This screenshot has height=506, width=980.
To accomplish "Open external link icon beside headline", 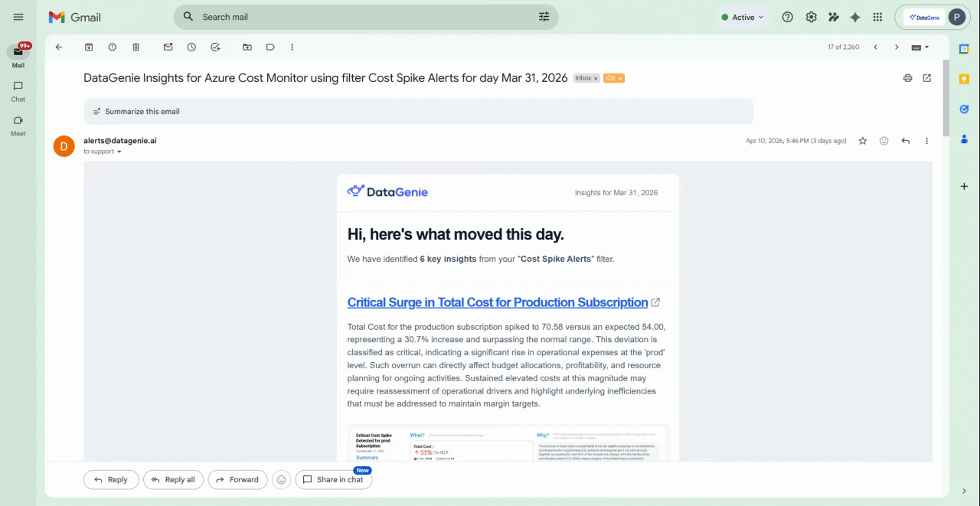I will pyautogui.click(x=655, y=302).
